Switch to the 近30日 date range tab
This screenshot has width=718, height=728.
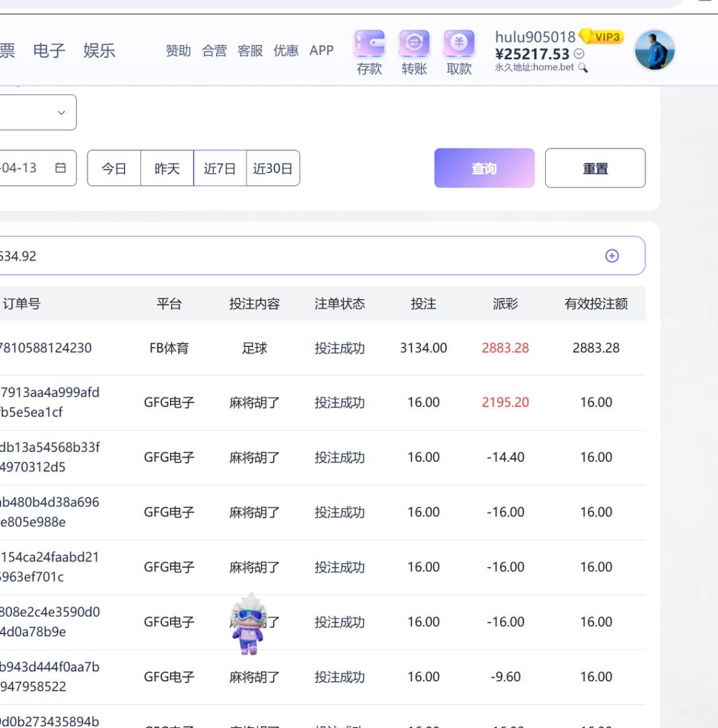click(x=273, y=168)
